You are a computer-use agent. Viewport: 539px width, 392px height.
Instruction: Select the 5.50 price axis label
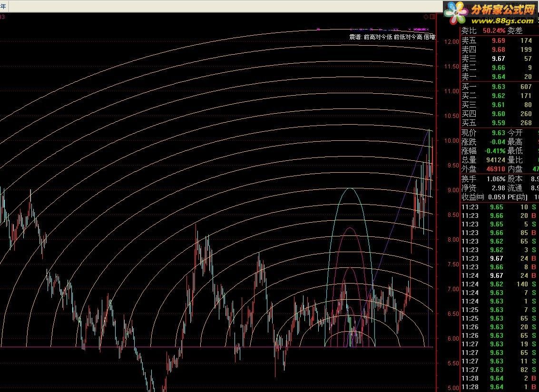tap(453, 363)
